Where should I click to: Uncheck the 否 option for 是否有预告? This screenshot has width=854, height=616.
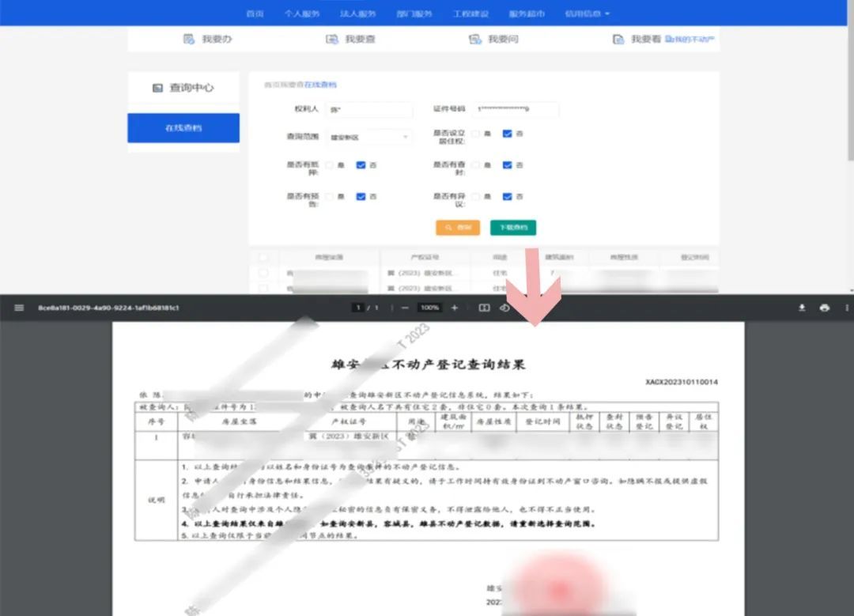[x=361, y=196]
